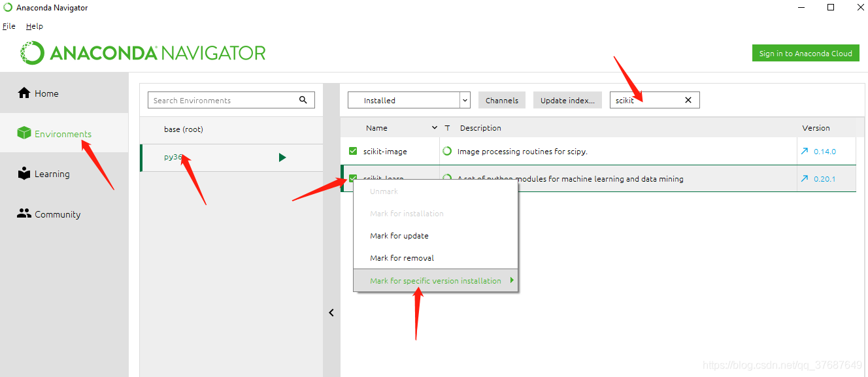Viewport: 868px width, 377px height.
Task: Open the Home section in sidebar
Action: (x=64, y=93)
